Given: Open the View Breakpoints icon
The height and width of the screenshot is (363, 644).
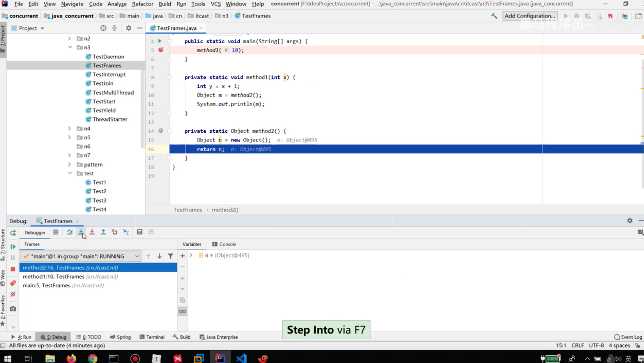Looking at the screenshot, I should point(13,283).
